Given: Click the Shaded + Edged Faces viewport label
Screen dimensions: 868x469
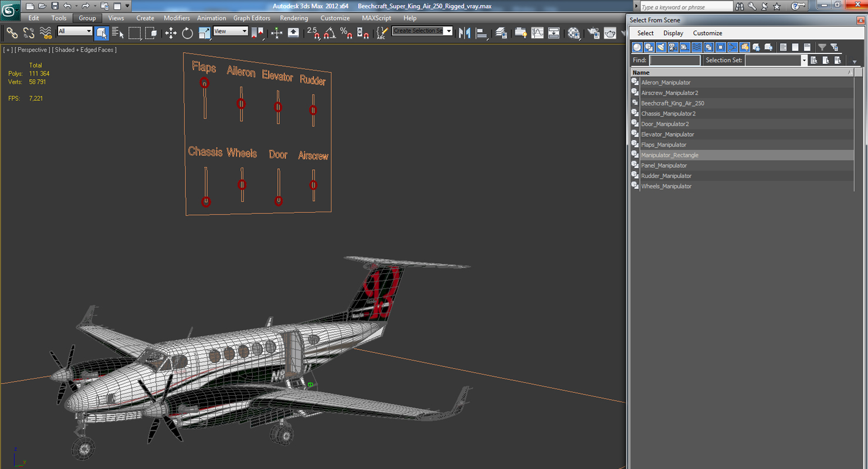Looking at the screenshot, I should point(84,50).
